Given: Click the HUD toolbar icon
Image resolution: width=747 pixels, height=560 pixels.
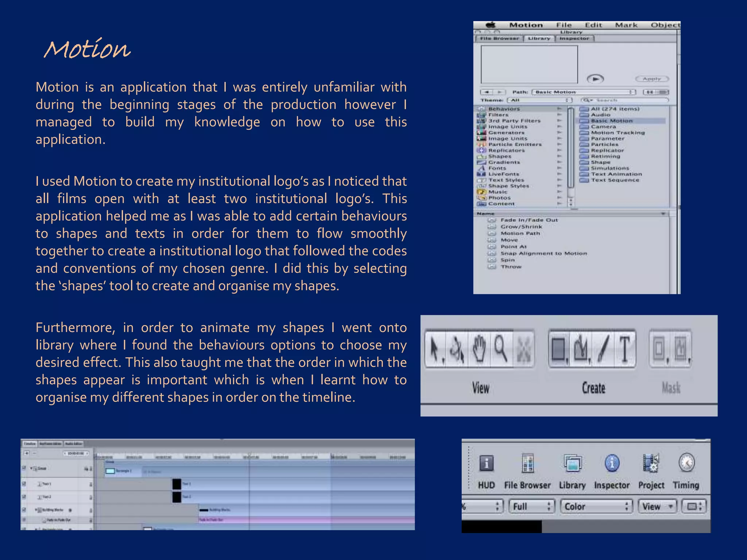Looking at the screenshot, I should pos(486,463).
